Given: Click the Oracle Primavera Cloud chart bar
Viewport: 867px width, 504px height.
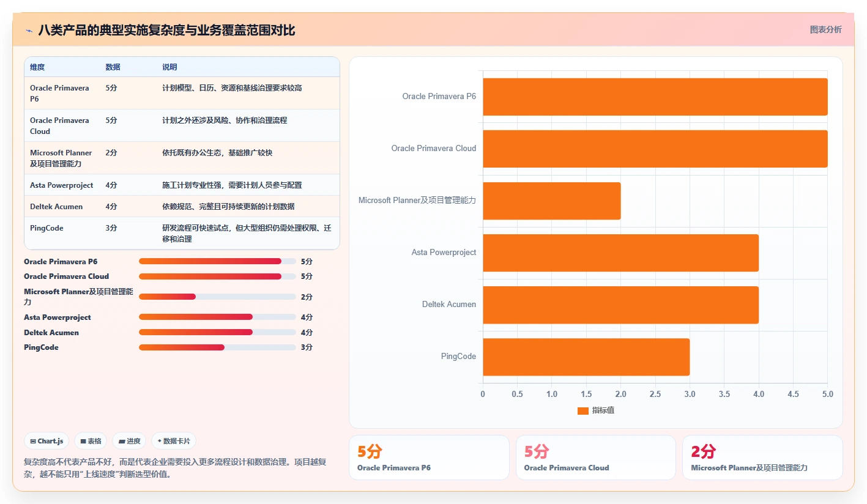Looking at the screenshot, I should pos(655,149).
